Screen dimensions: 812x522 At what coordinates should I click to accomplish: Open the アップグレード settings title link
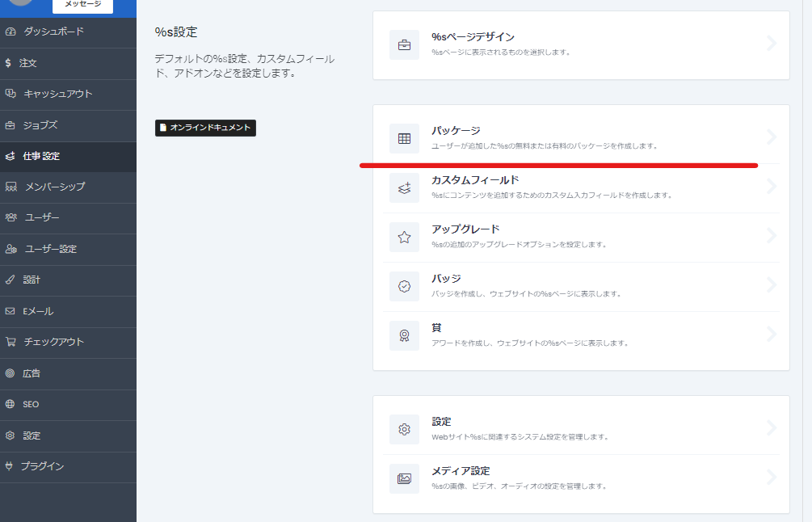click(465, 229)
